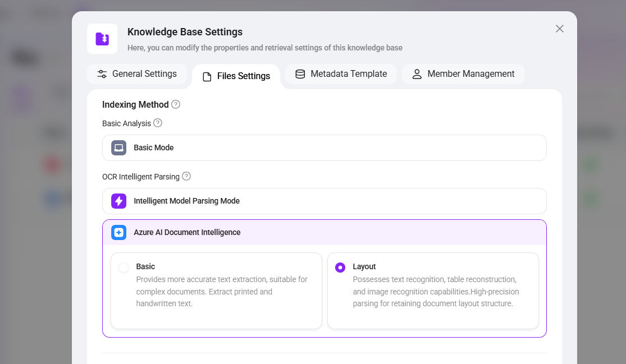Click the knowledge base folder icon
The height and width of the screenshot is (364, 626).
[x=102, y=39]
